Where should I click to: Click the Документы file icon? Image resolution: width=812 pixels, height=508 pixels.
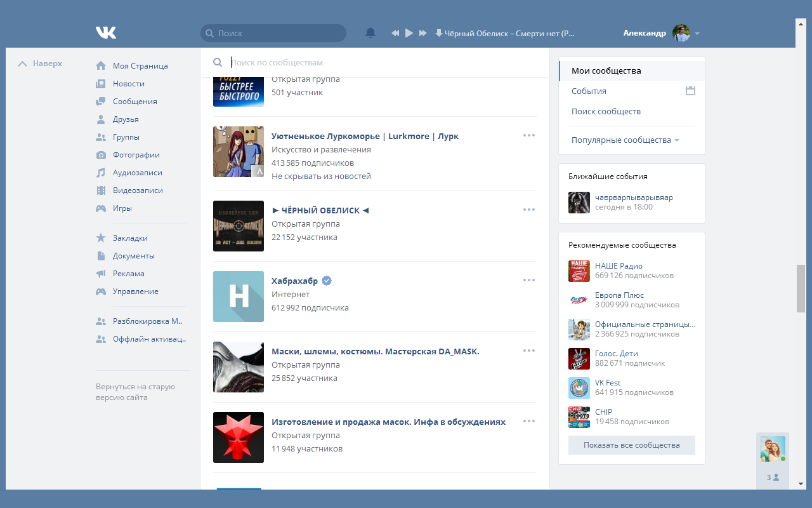101,256
